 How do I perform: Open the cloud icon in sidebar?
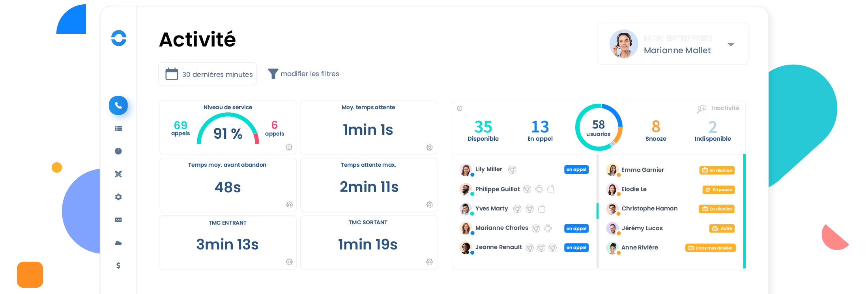118,243
